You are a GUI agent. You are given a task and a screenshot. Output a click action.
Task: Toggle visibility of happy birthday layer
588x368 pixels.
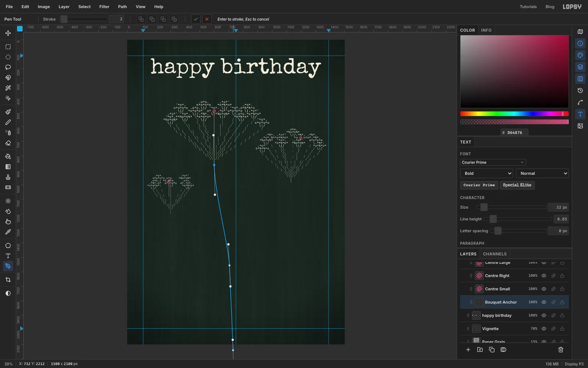tap(544, 315)
